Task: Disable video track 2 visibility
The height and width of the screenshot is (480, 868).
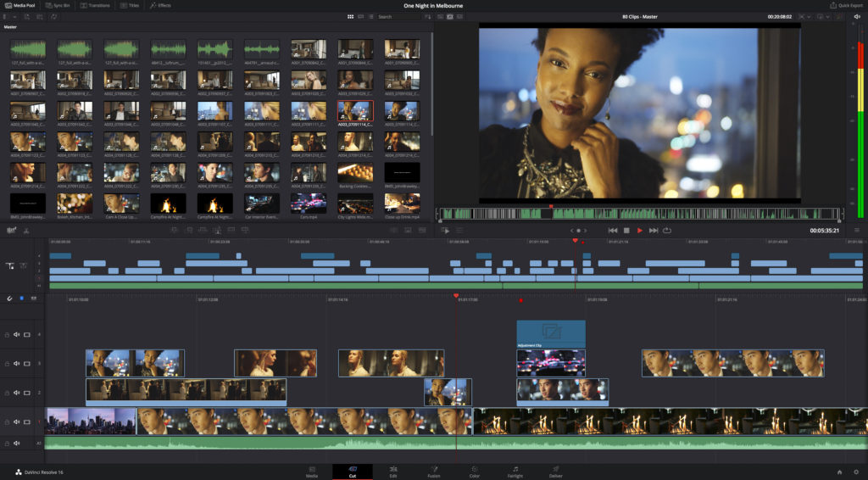Action: pyautogui.click(x=26, y=393)
